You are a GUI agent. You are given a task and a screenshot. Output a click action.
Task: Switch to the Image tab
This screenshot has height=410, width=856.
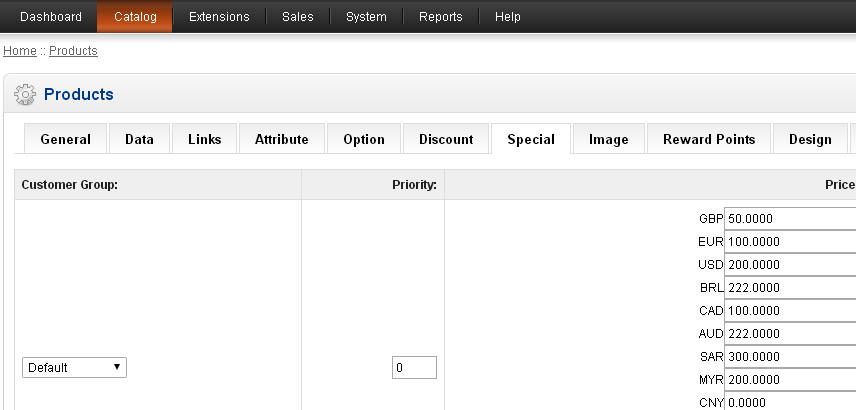pos(608,139)
